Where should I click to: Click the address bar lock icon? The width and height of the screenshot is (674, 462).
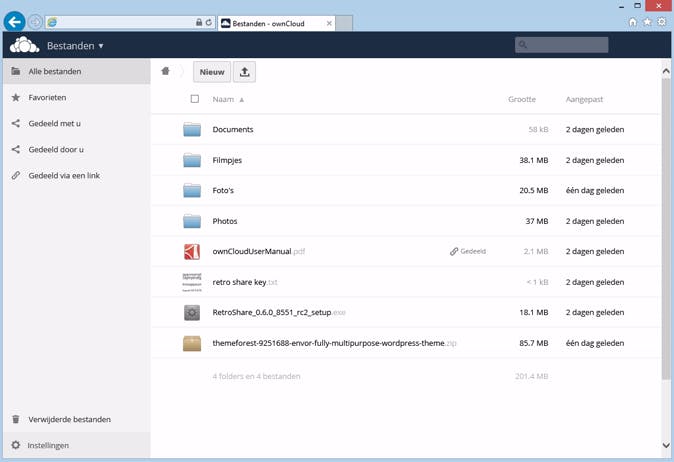[199, 22]
